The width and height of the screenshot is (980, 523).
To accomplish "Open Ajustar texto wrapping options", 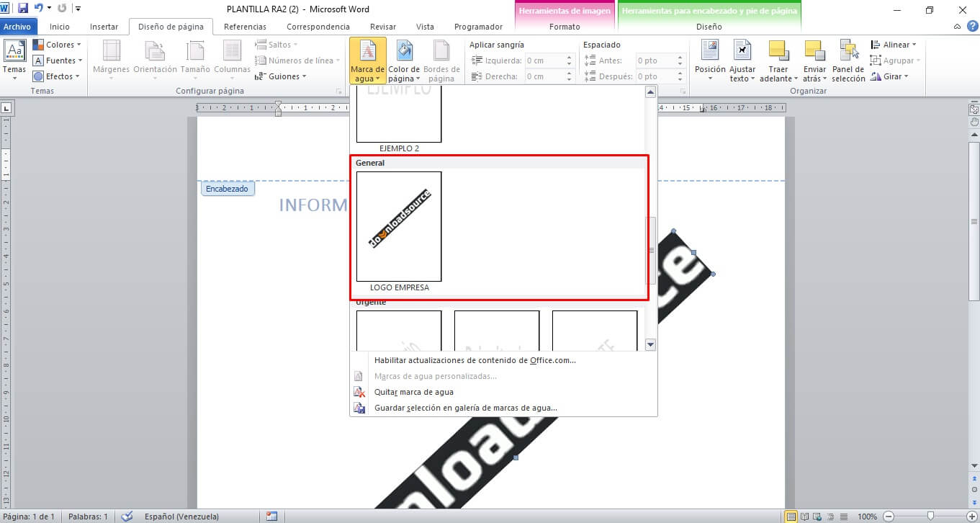I will 742,61.
